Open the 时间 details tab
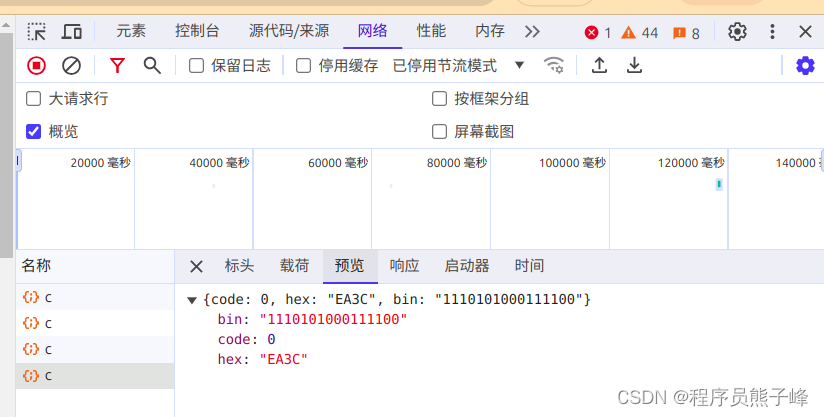Image resolution: width=824 pixels, height=417 pixels. pos(529,265)
